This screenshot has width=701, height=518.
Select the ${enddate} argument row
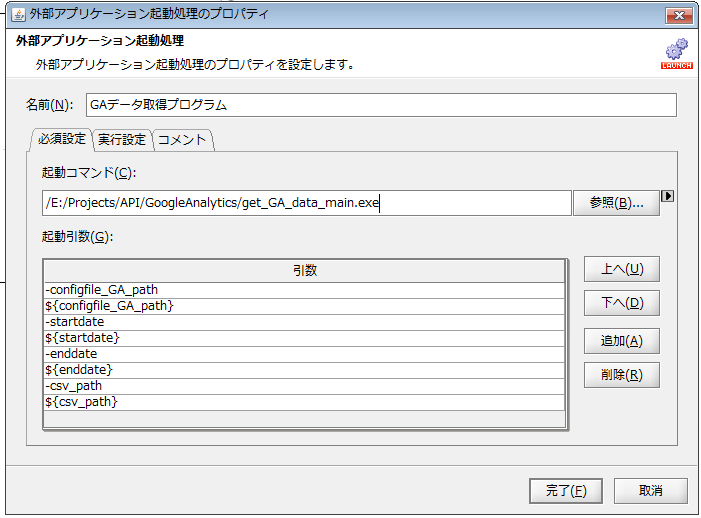tap(304, 371)
